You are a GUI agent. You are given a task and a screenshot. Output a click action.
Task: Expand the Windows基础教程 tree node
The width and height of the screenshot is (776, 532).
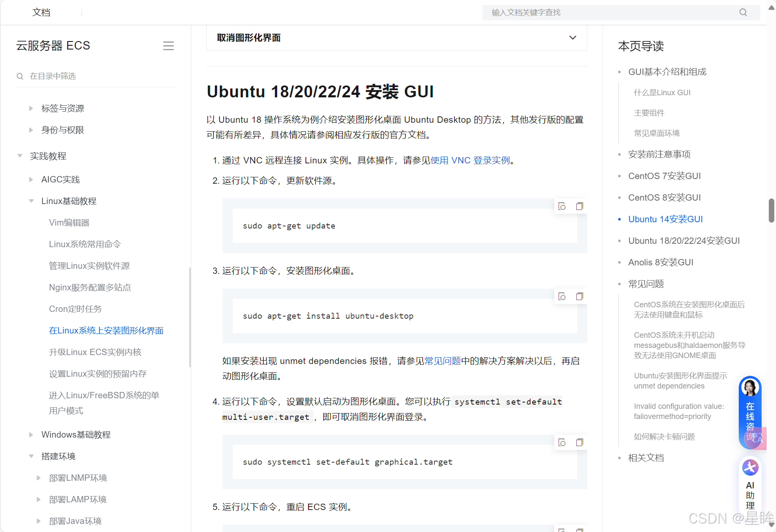click(x=31, y=435)
